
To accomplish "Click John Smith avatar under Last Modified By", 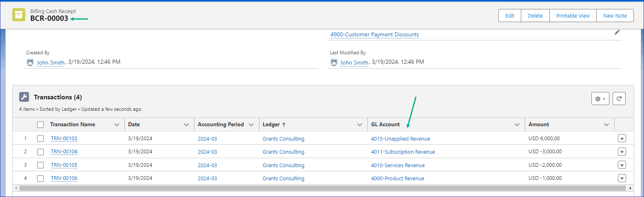I will (x=334, y=63).
